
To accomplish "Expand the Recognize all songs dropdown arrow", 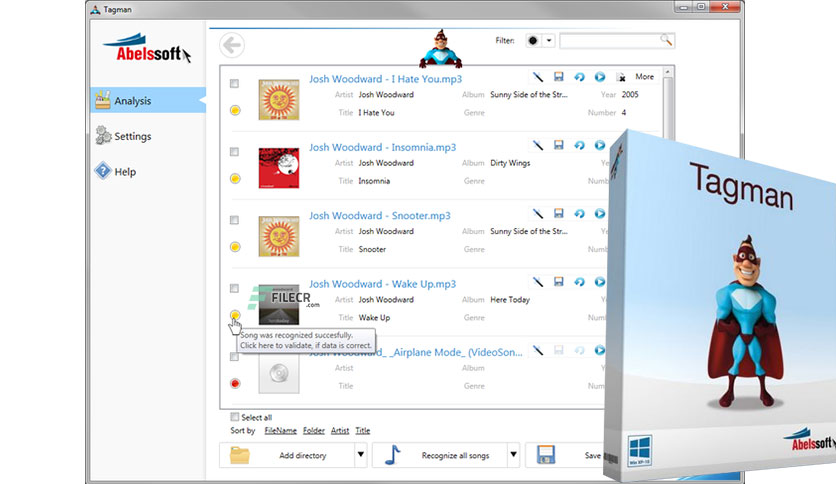I will coord(513,455).
